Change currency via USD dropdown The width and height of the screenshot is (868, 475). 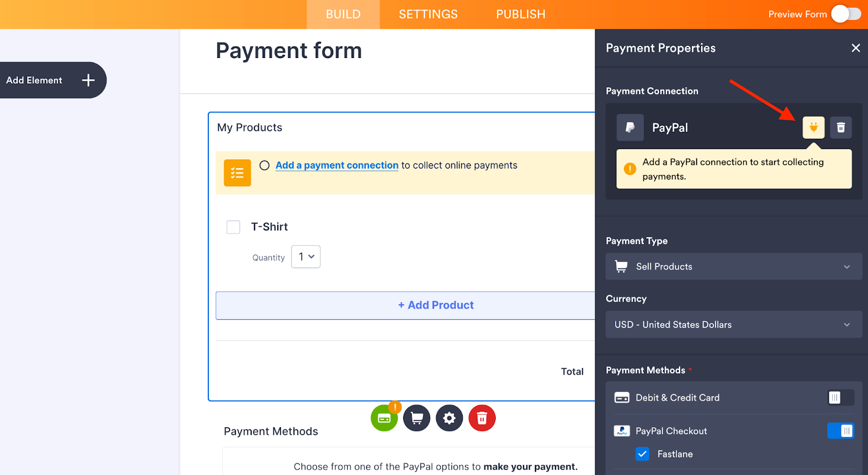(733, 324)
